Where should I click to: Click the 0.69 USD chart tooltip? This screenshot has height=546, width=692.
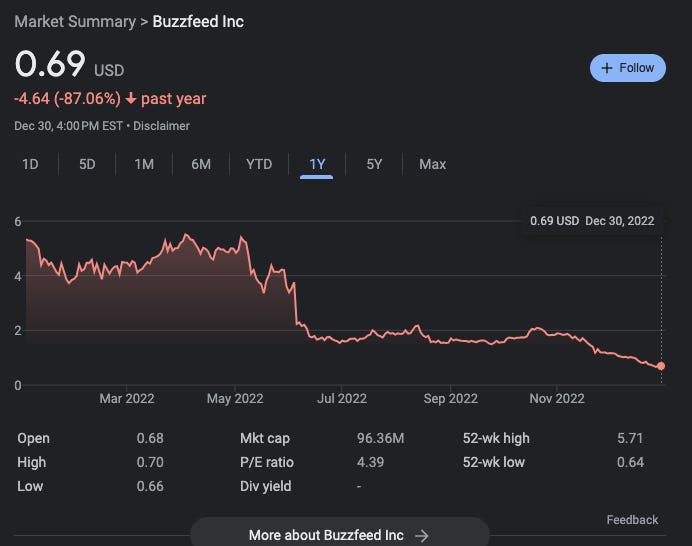click(x=592, y=221)
